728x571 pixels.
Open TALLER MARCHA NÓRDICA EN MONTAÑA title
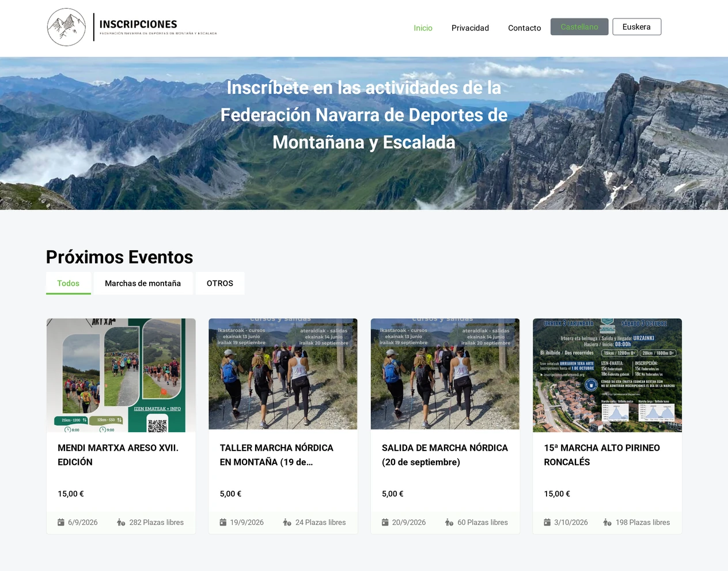276,455
